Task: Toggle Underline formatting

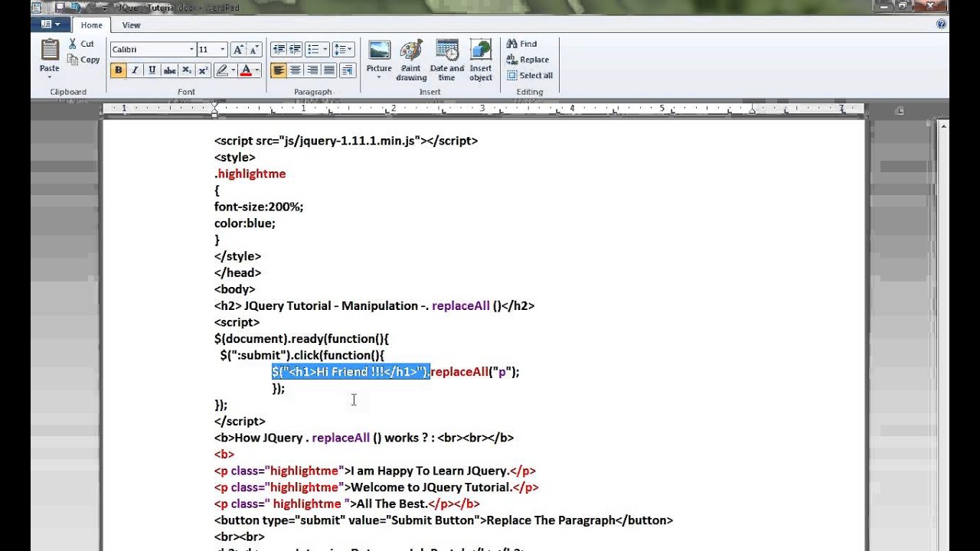Action: tap(152, 70)
